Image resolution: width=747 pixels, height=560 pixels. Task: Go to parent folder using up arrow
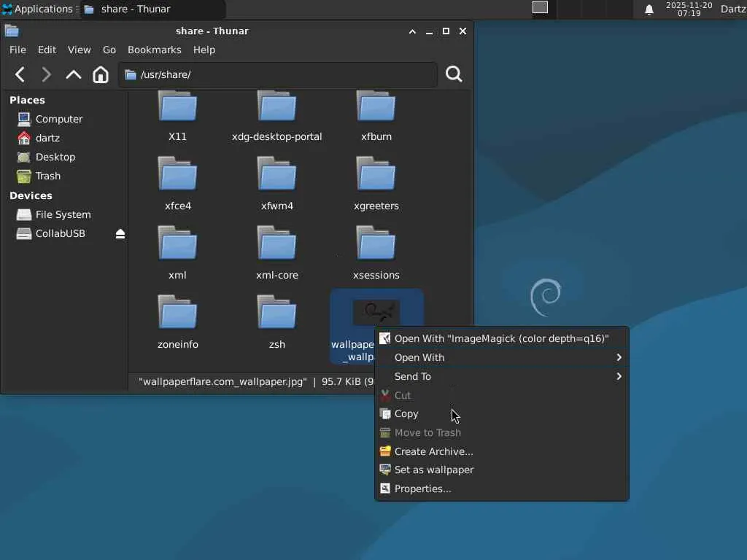pos(74,75)
